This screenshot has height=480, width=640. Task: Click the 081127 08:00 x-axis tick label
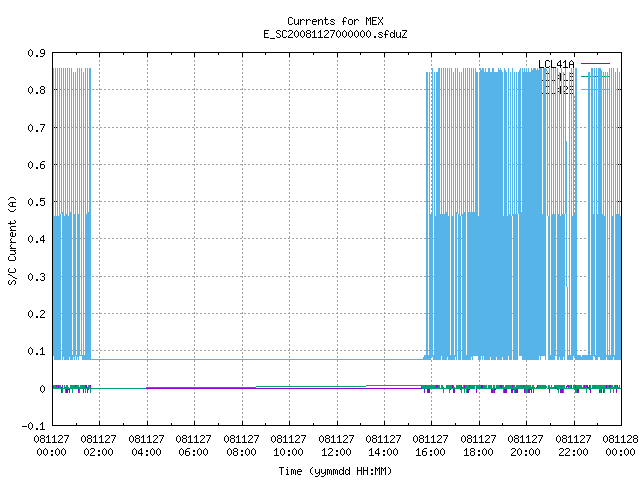[x=241, y=446]
